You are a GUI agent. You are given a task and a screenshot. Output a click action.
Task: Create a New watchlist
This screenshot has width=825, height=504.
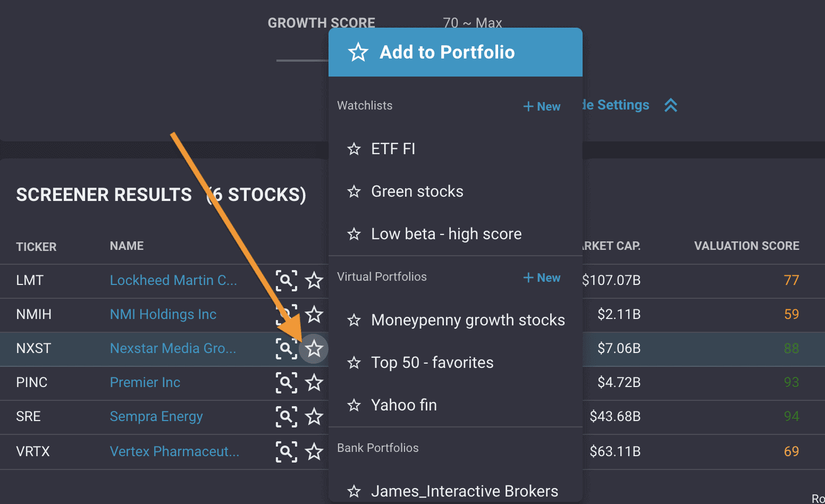point(542,106)
